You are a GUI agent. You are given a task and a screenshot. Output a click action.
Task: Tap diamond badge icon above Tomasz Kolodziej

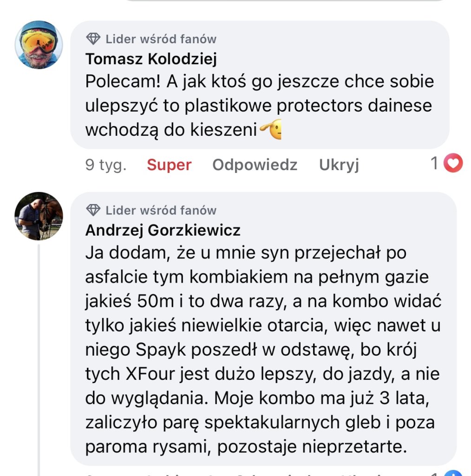click(x=93, y=39)
